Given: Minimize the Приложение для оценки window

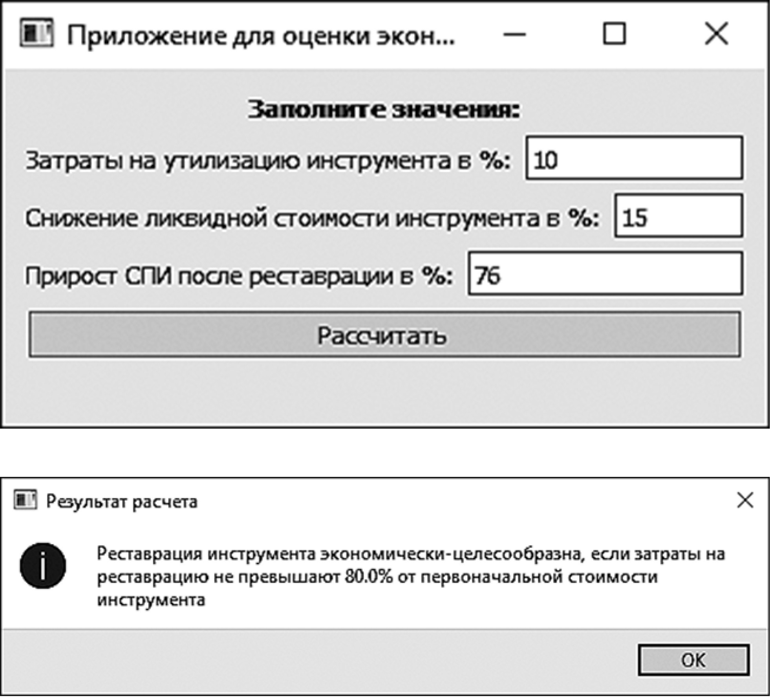Looking at the screenshot, I should pos(514,35).
